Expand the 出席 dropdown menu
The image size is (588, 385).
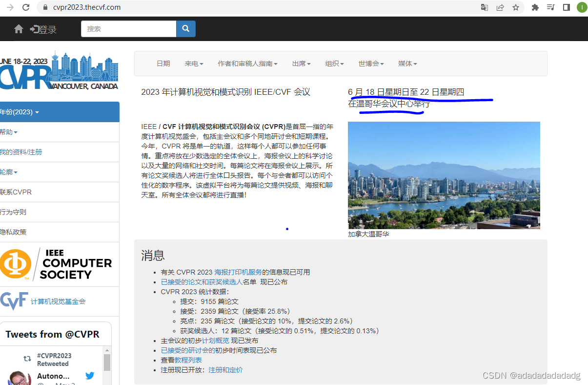(301, 64)
